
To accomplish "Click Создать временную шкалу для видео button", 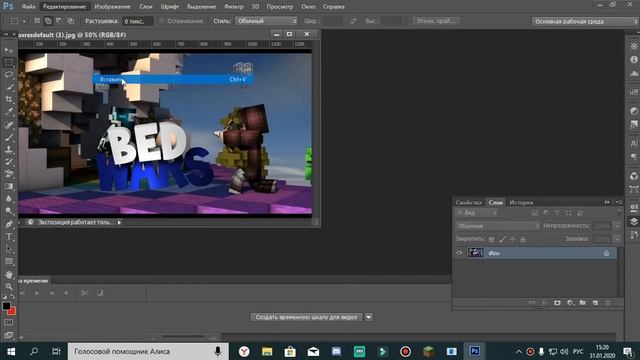I will (x=306, y=317).
